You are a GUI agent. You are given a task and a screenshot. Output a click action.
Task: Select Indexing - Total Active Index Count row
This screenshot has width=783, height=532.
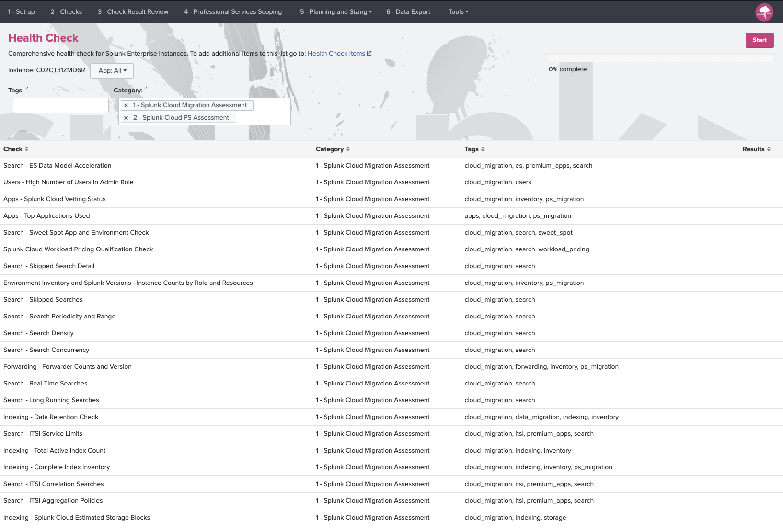pyautogui.click(x=391, y=451)
